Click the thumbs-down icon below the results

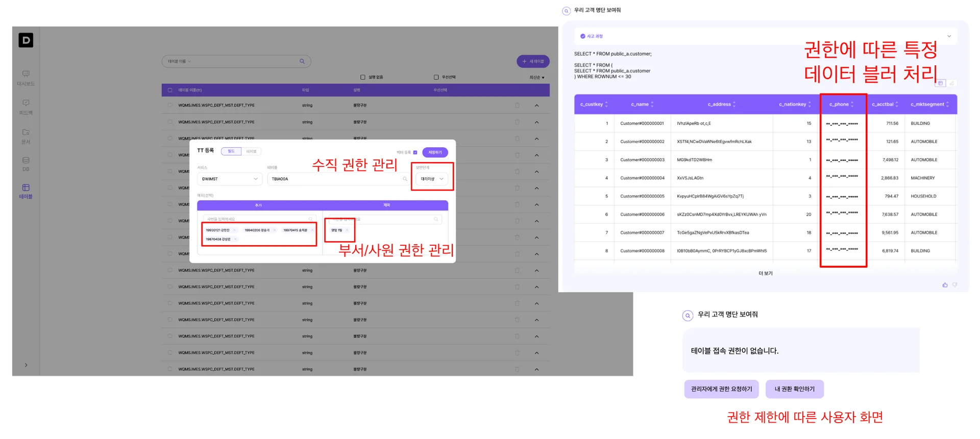(954, 285)
